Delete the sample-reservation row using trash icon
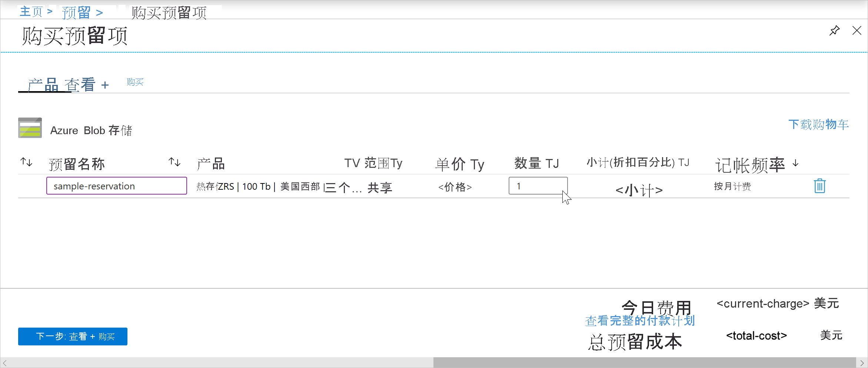This screenshot has width=868, height=368. click(819, 186)
